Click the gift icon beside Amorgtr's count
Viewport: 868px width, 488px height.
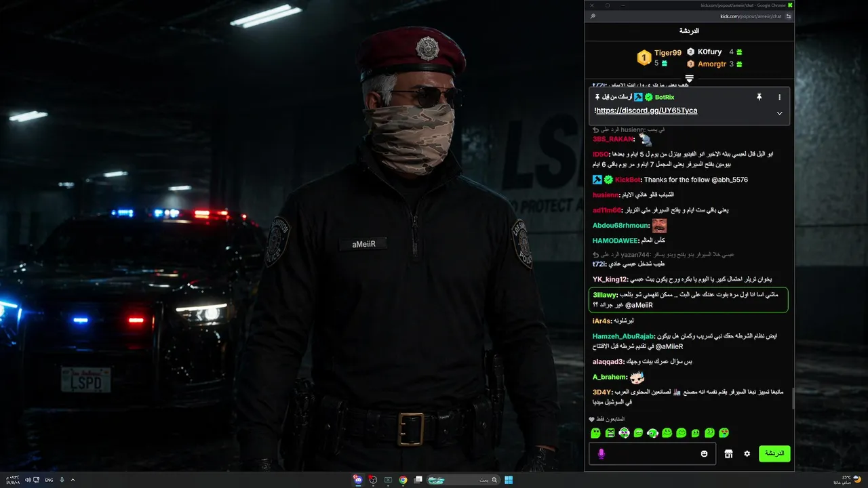[x=739, y=64]
